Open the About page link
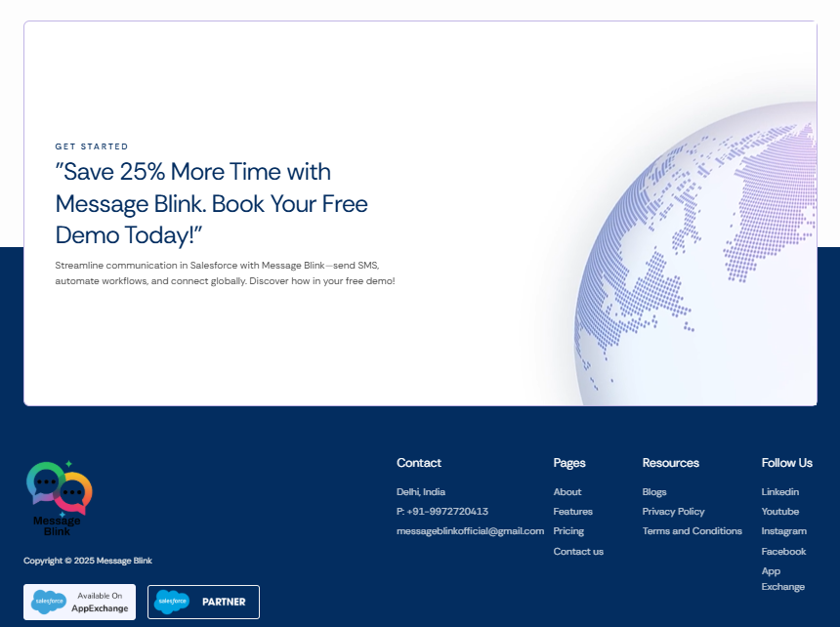Viewport: 840px width, 627px height. (x=567, y=492)
